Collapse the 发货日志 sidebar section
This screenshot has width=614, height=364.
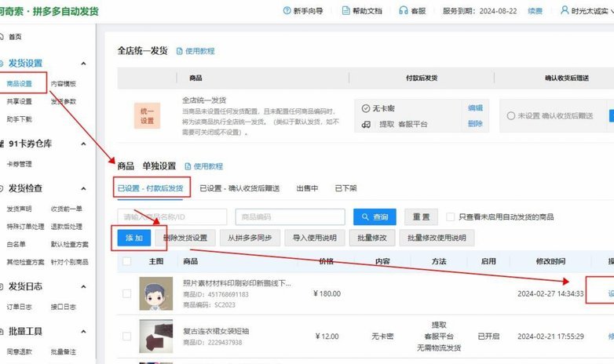click(83, 287)
